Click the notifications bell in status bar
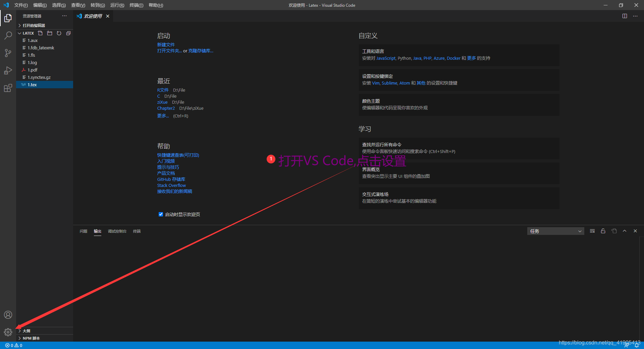 pos(636,345)
